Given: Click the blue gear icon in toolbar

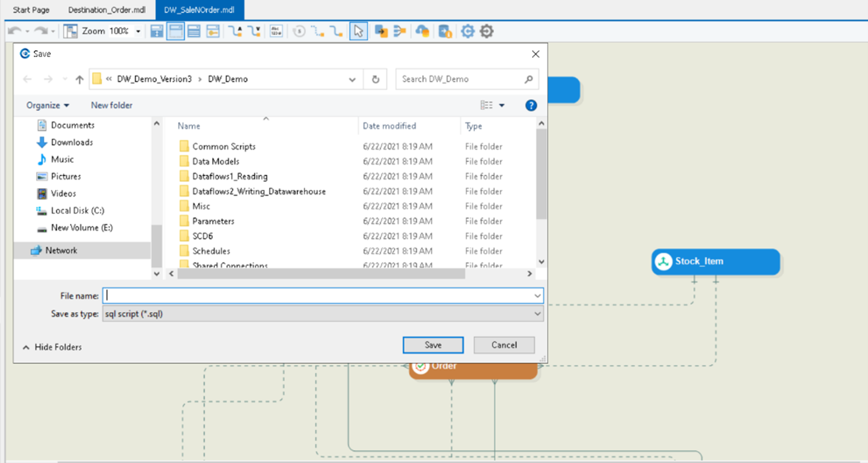Looking at the screenshot, I should pyautogui.click(x=468, y=31).
